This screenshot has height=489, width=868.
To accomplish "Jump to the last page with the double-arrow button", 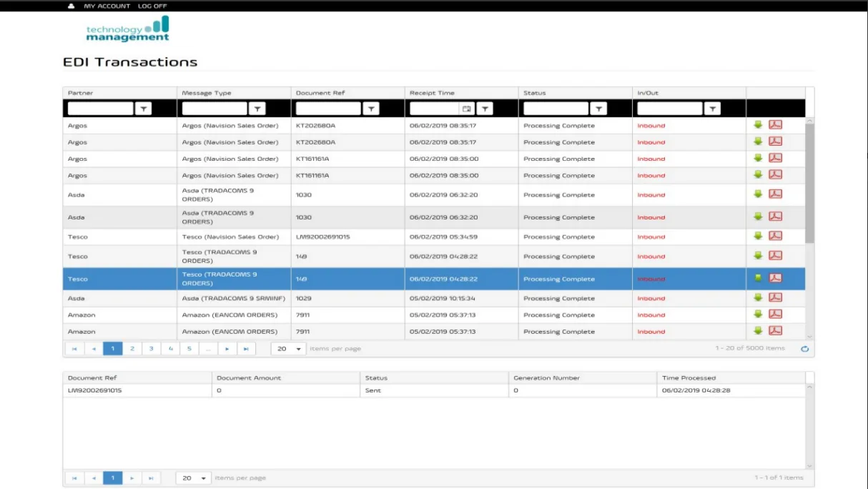I will [x=245, y=348].
